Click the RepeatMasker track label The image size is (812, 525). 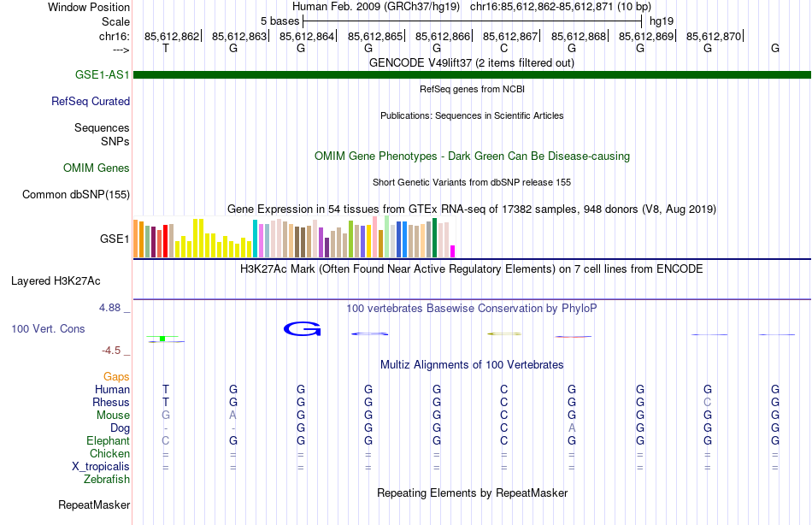[x=94, y=504]
